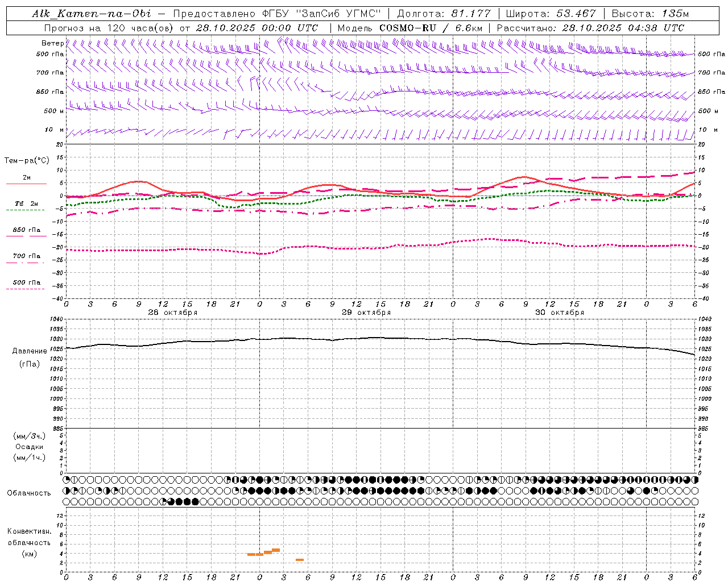
Task: Click the (гПа) unit label under Давление
Action: tap(30, 364)
